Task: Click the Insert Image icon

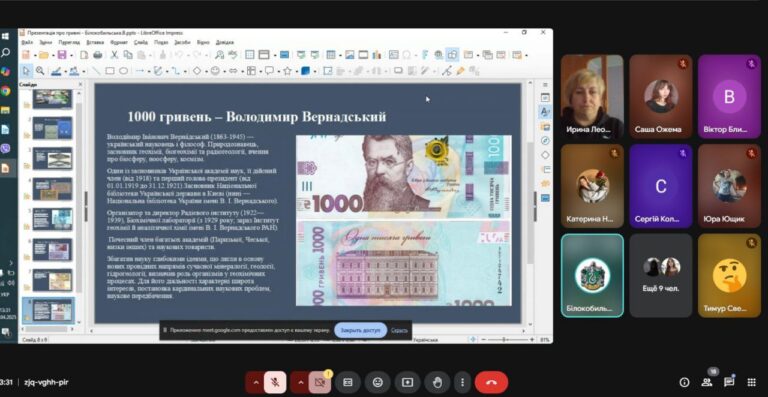Action: pos(350,55)
